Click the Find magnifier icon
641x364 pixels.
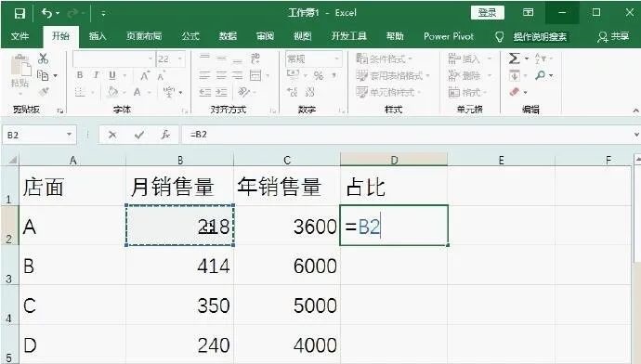pos(540,75)
